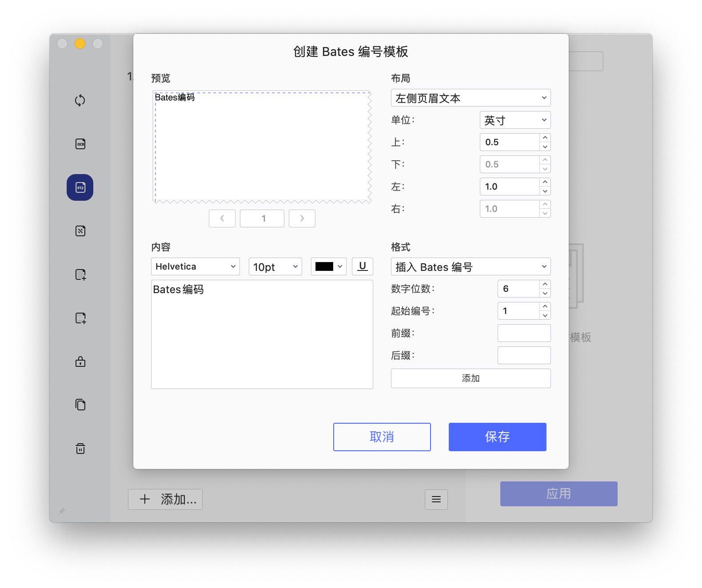Toggle underline for the Bates text
The height and width of the screenshot is (588, 702).
point(362,266)
